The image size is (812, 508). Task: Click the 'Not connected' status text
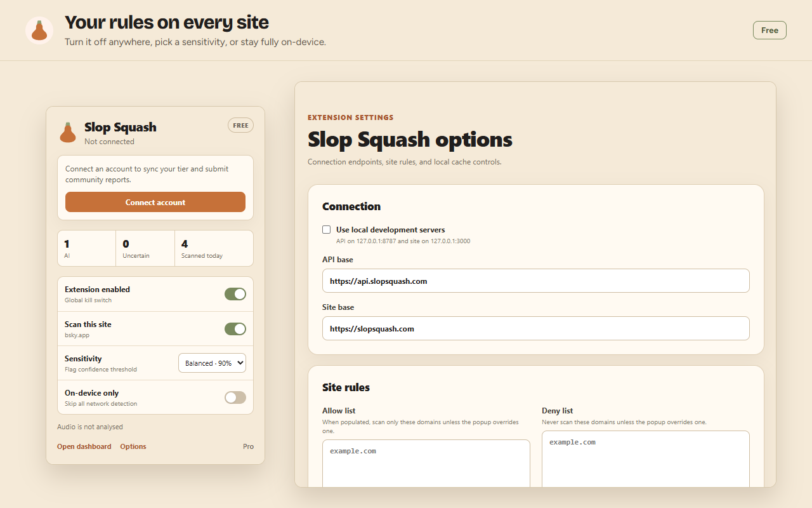click(109, 142)
